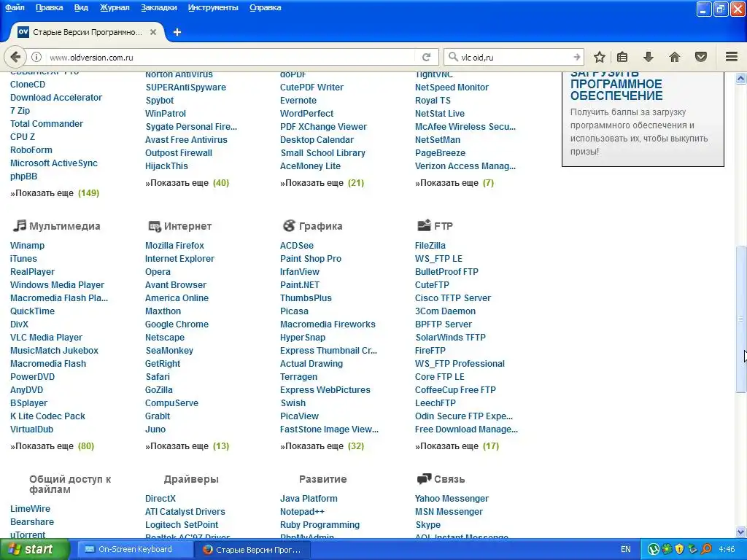Click the Мультимедиа music note icon
Screen dimensions: 747x560
pyautogui.click(x=19, y=226)
